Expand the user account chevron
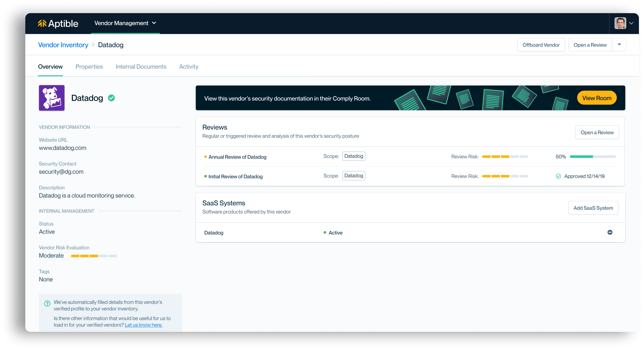Image resolution: width=644 pixels, height=349 pixels. 631,23
